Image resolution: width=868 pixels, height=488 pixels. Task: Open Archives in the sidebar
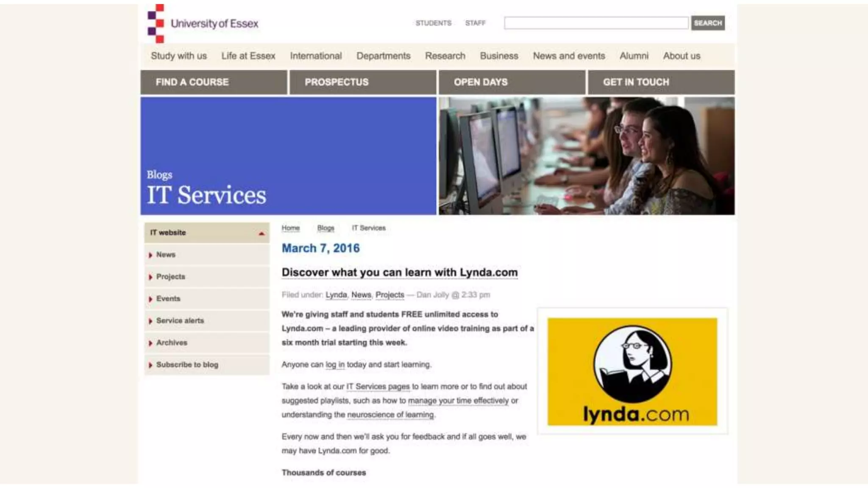(207, 343)
